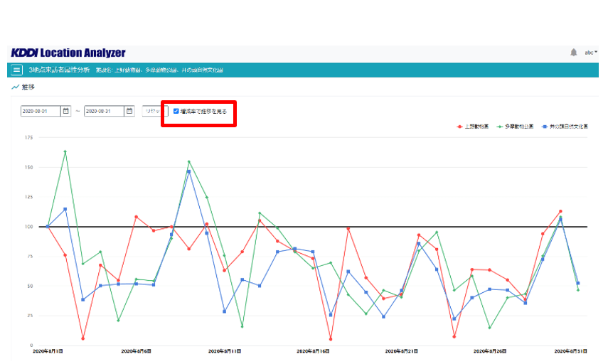
Task: Open calendar picker for end date
Action: click(129, 112)
